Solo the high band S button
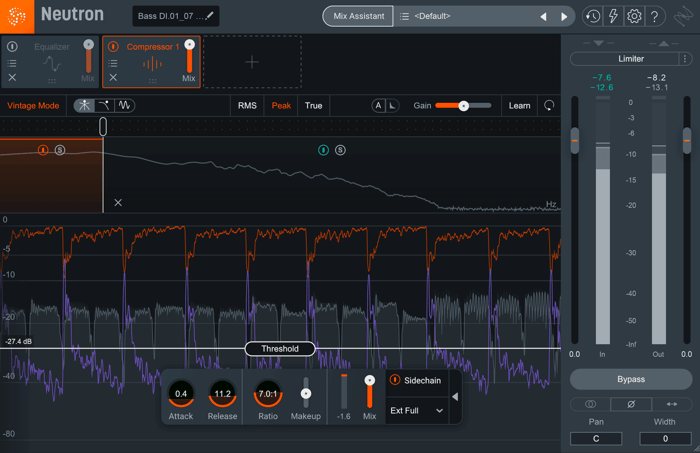The image size is (700, 453). coord(340,150)
